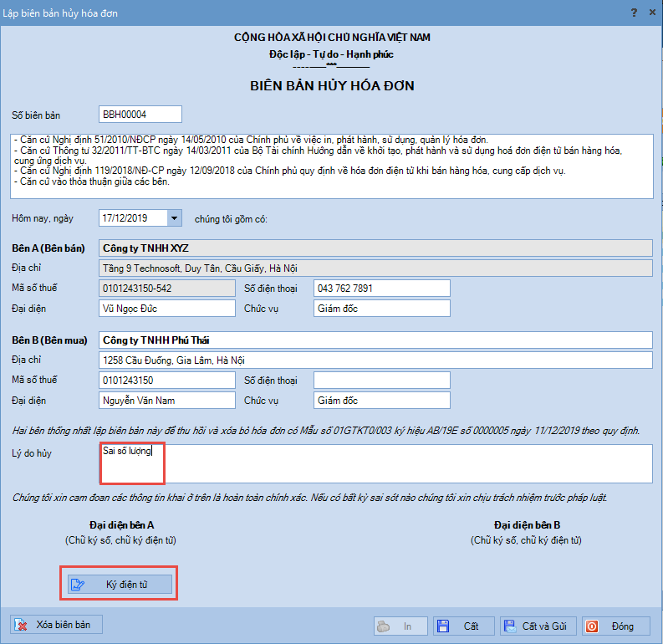
Task: Click the Lý do hủy label
Action: pos(32,453)
